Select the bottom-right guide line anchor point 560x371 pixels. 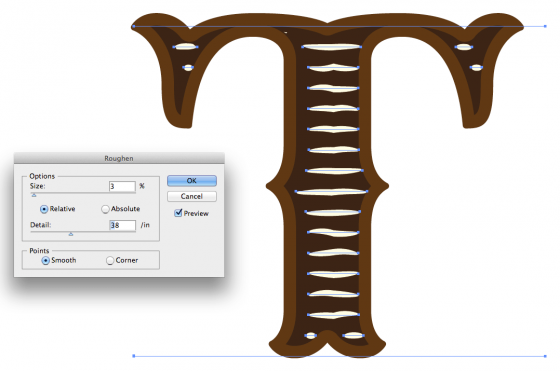pos(545,356)
